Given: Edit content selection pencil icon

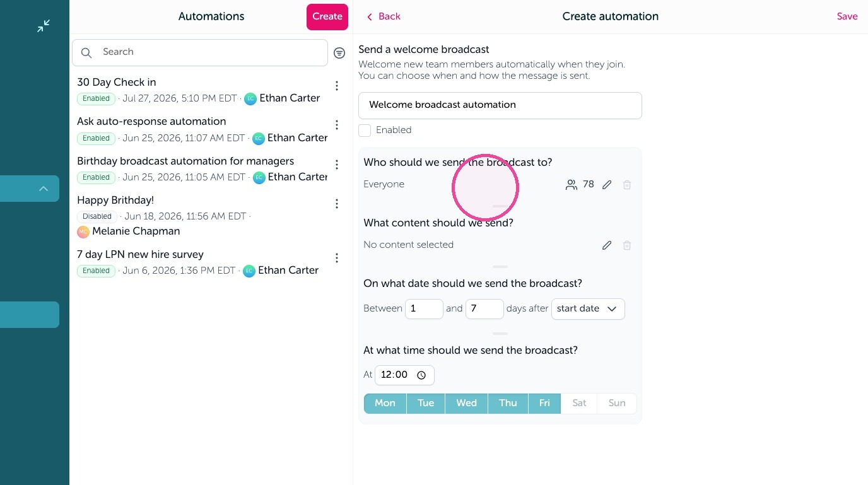Looking at the screenshot, I should coord(607,245).
